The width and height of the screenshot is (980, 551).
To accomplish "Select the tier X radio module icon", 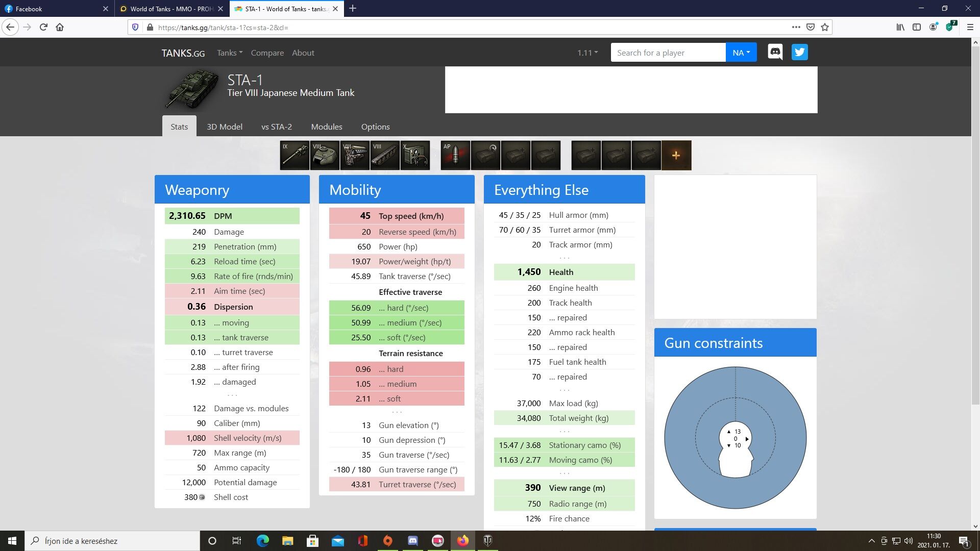I will click(x=415, y=155).
